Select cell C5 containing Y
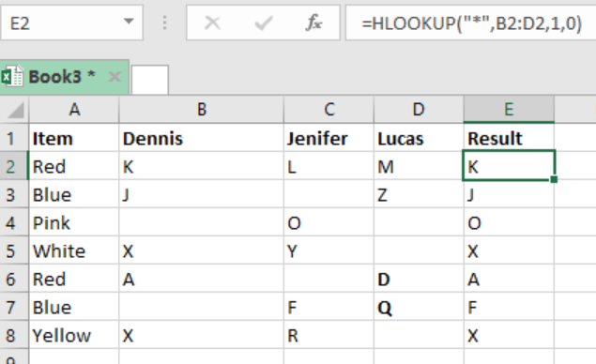This screenshot has width=596, height=364. (329, 250)
